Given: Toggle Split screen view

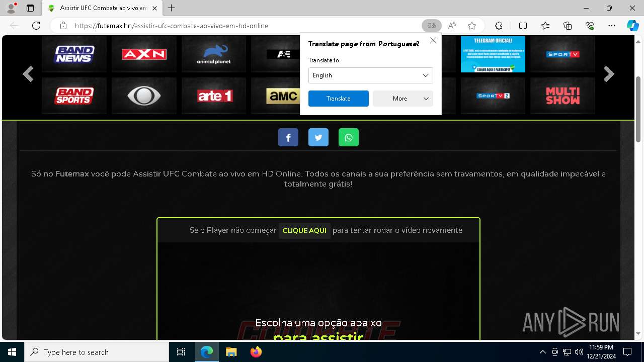Looking at the screenshot, I should [523, 26].
